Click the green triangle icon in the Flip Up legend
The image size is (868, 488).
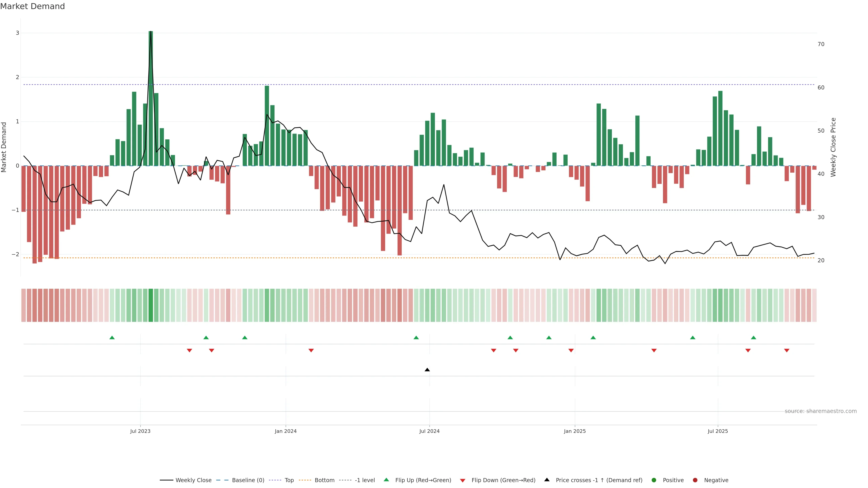[386, 480]
